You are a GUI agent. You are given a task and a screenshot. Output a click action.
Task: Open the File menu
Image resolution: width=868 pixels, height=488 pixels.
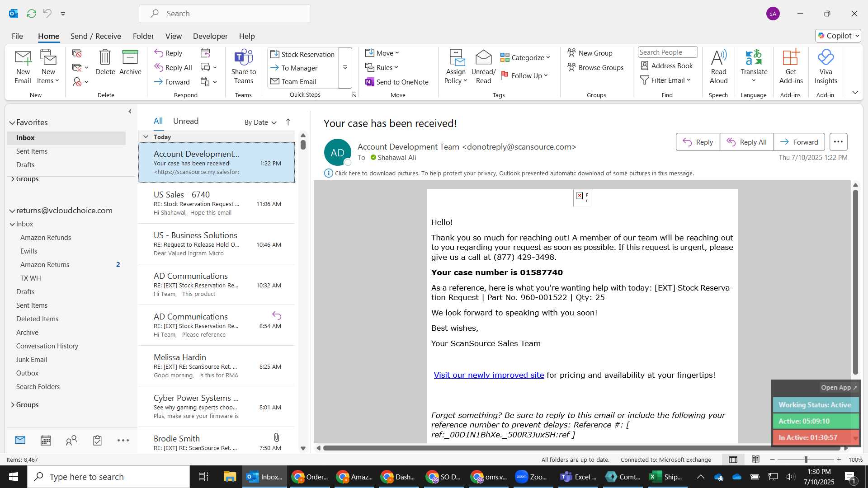[17, 36]
